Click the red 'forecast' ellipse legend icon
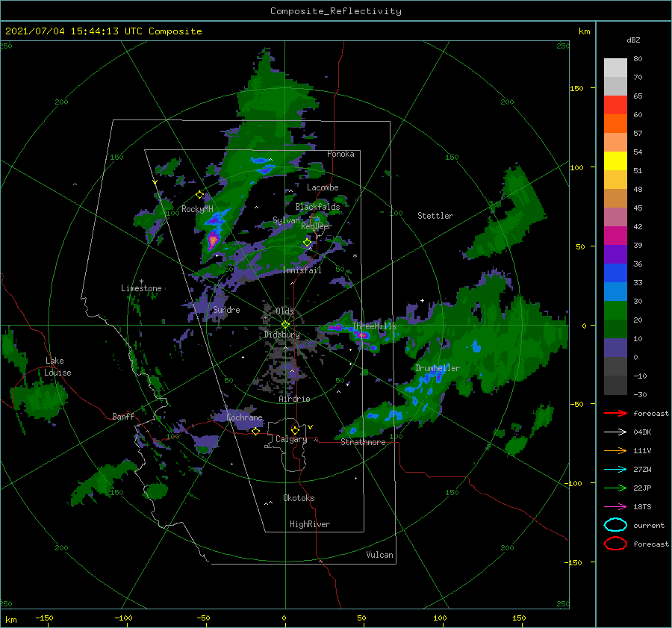The image size is (672, 628). [x=615, y=544]
